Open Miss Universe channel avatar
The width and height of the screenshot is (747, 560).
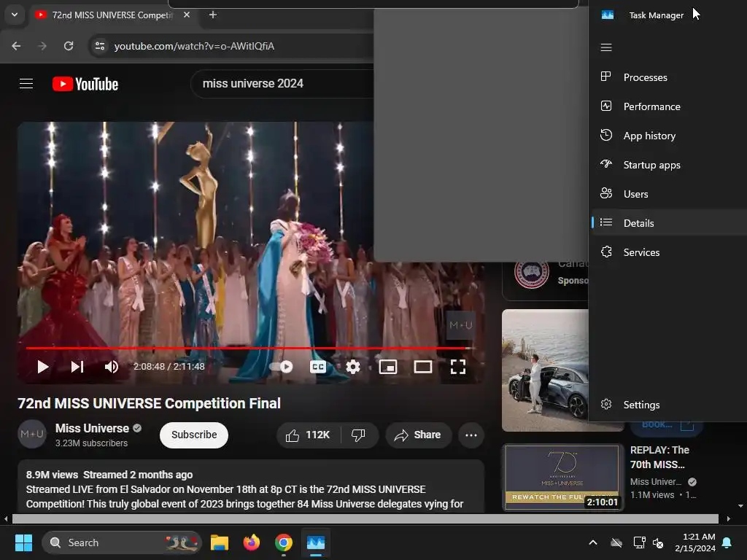point(32,435)
